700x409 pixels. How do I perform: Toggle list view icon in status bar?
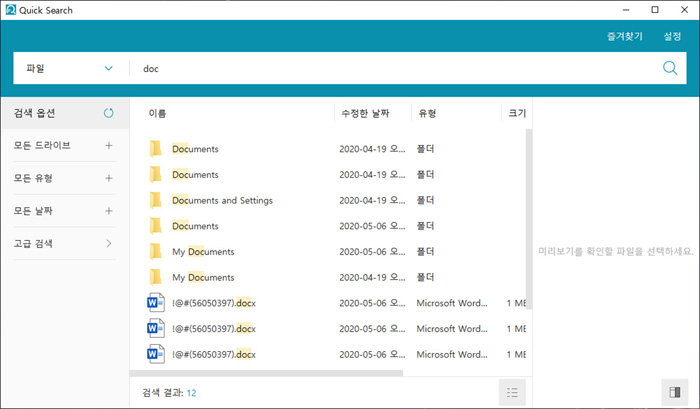click(513, 392)
